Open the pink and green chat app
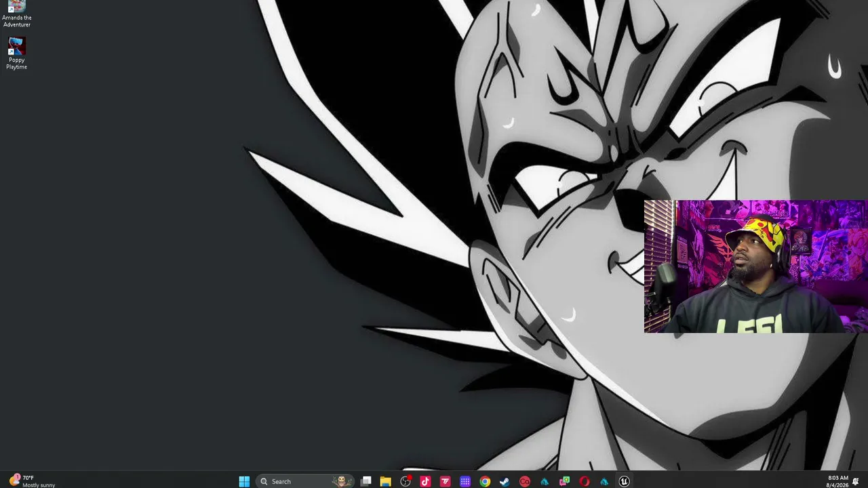Screen dimensions: 868x488 [564, 481]
